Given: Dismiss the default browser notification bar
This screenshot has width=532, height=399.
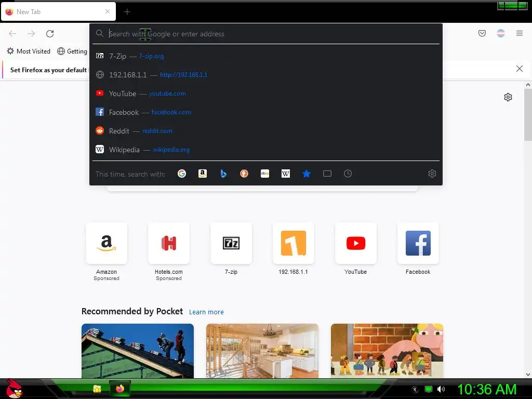Looking at the screenshot, I should pyautogui.click(x=519, y=69).
